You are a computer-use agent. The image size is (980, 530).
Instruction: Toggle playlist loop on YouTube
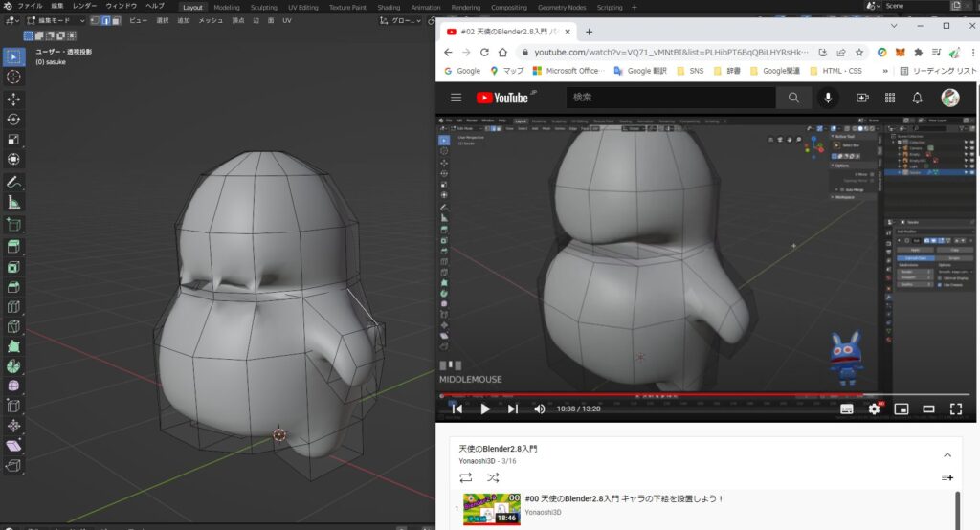point(466,476)
